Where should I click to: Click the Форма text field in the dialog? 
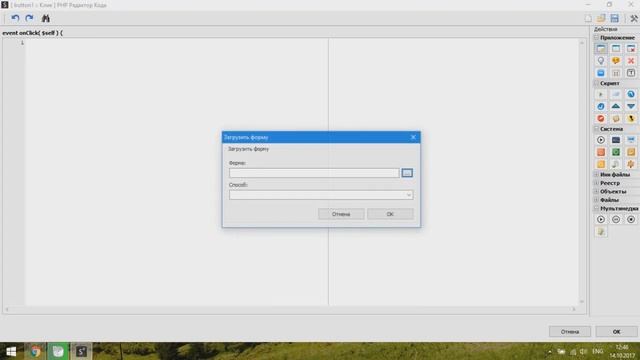314,173
